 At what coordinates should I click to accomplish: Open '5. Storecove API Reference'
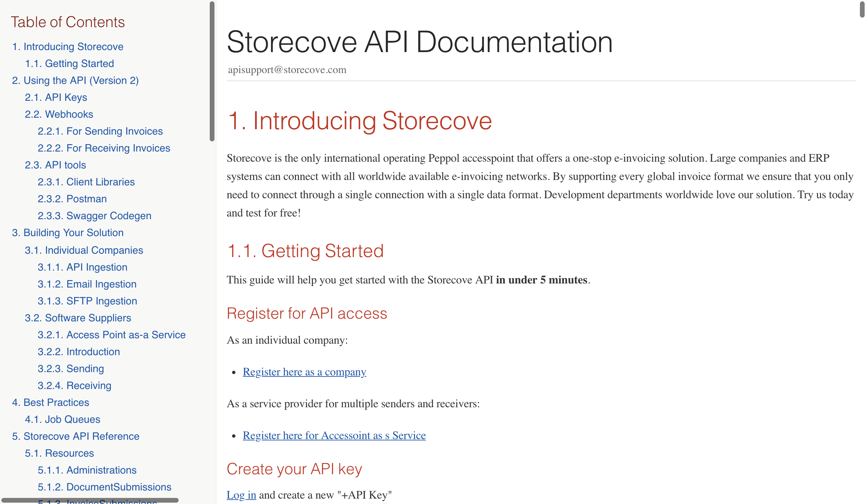tap(75, 436)
